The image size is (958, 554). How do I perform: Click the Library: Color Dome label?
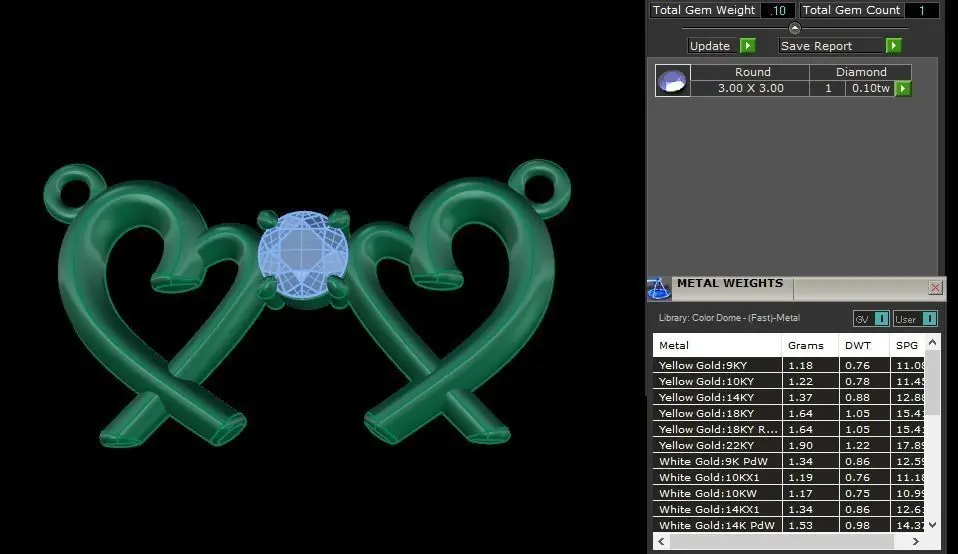(x=729, y=318)
